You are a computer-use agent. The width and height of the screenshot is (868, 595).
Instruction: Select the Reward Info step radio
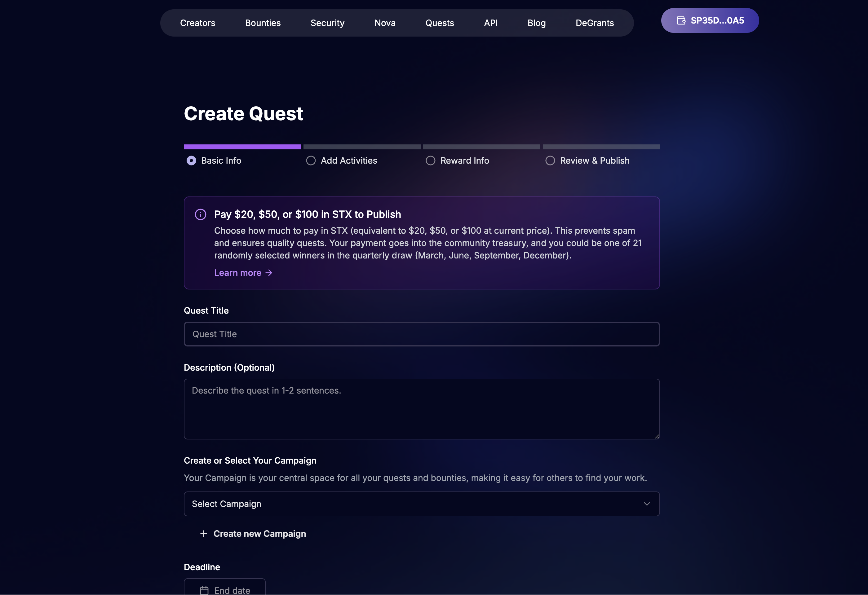[430, 161]
